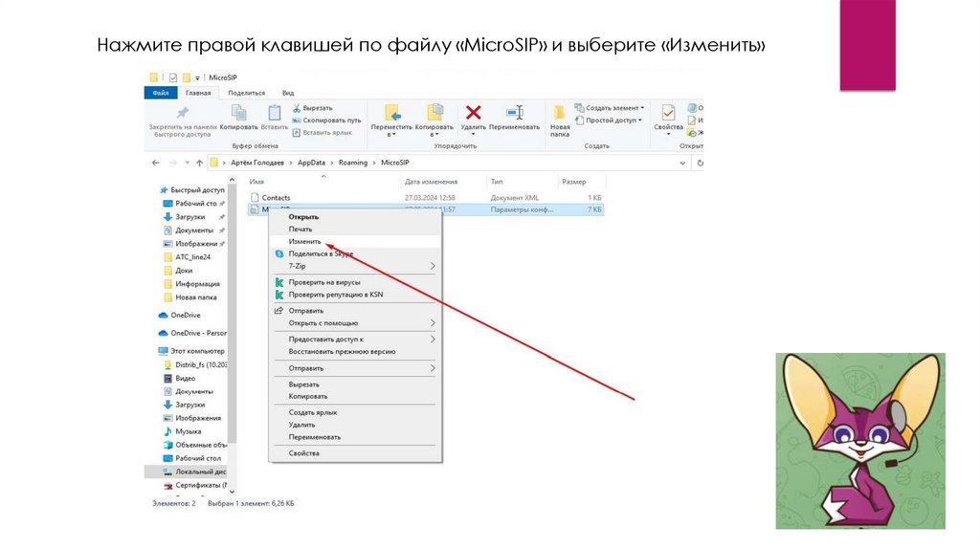Expand the Предоставить доступ к submenu
The width and height of the screenshot is (980, 549).
(433, 340)
